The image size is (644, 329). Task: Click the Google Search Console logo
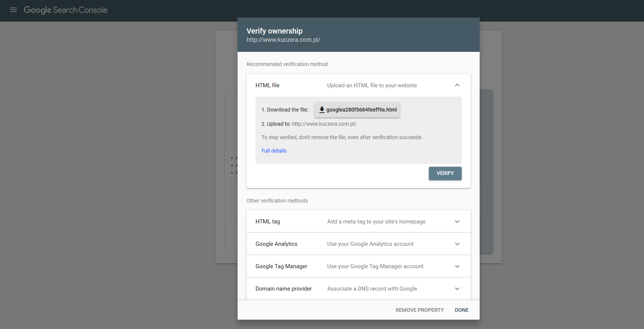pos(65,10)
